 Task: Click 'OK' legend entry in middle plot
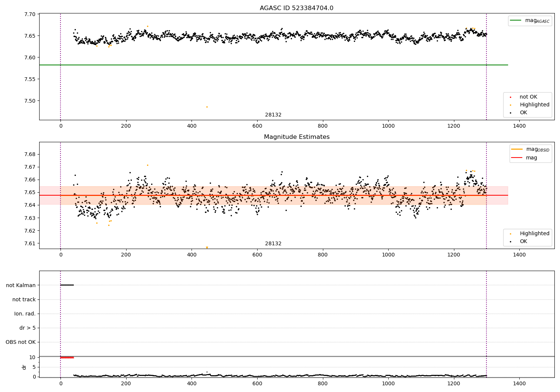519,242
